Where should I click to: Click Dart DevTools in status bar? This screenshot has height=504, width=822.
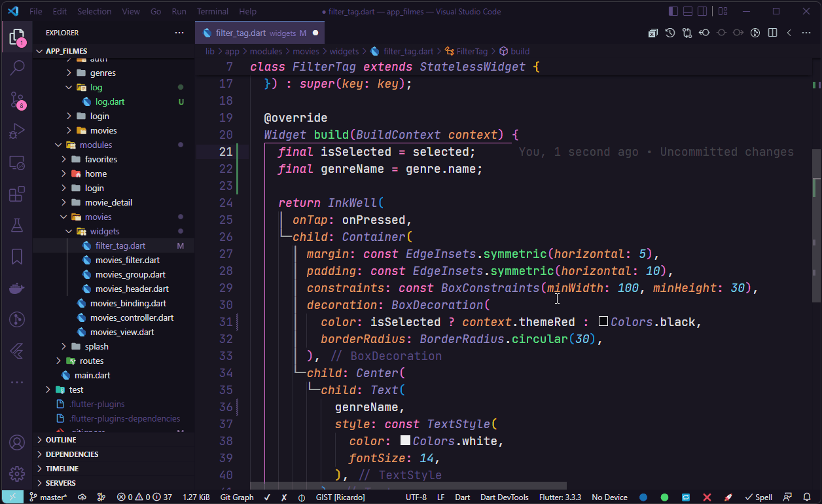(x=504, y=497)
